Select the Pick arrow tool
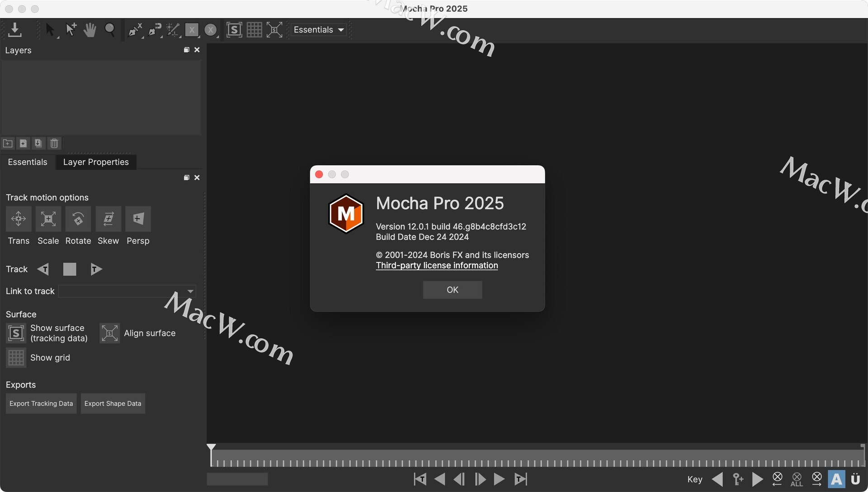Viewport: 868px width, 492px height. pyautogui.click(x=50, y=30)
